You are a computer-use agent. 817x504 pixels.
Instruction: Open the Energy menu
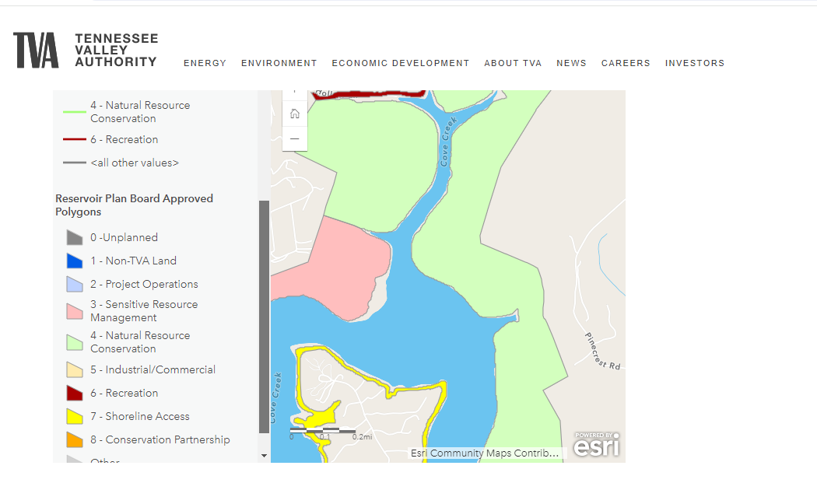coord(205,63)
